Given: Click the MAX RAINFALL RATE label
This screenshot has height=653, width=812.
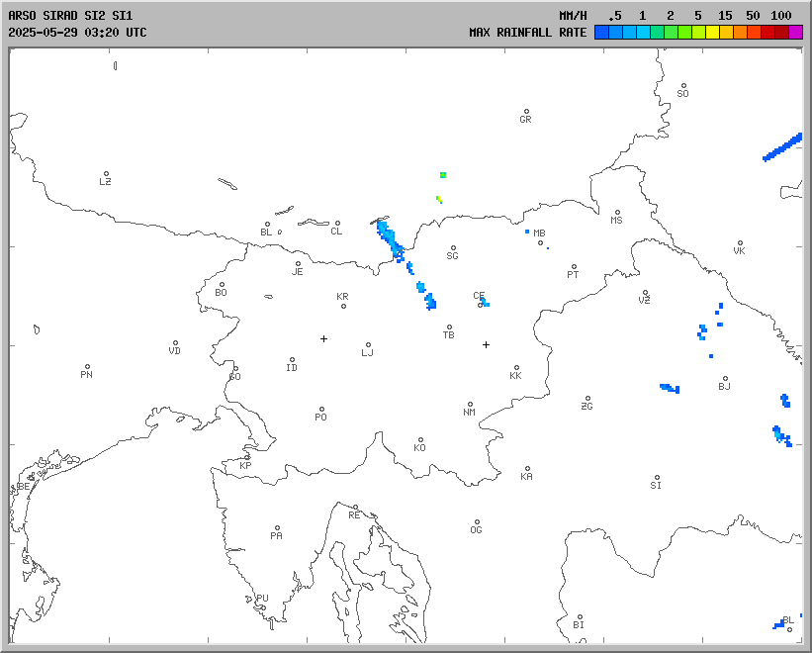Looking at the screenshot, I should (527, 33).
